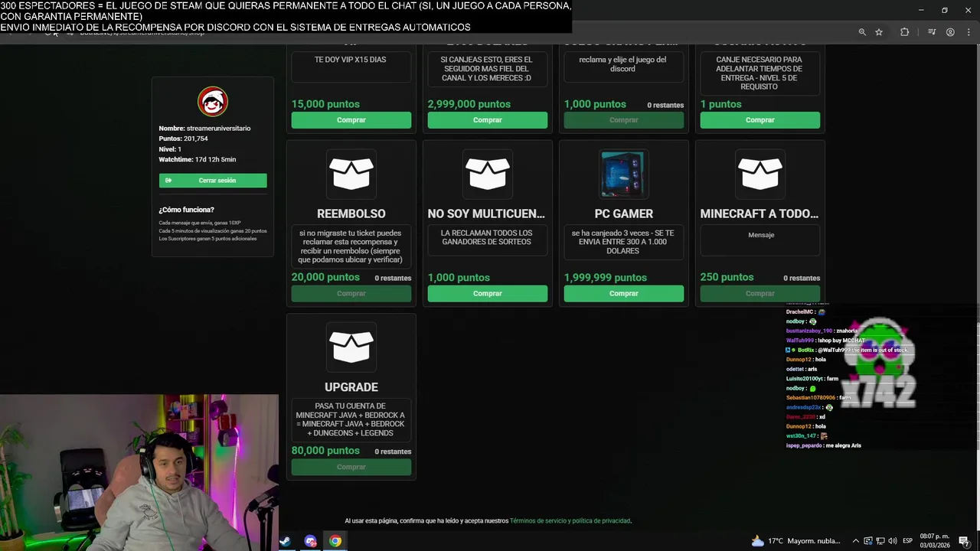
Task: Click WalTuh999 chat message !shop buy
Action: [825, 341]
